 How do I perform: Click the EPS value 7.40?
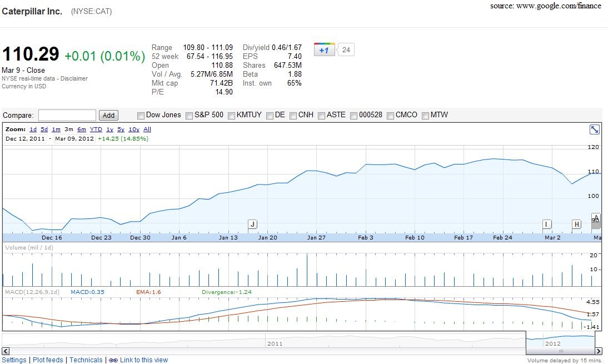pyautogui.click(x=295, y=56)
